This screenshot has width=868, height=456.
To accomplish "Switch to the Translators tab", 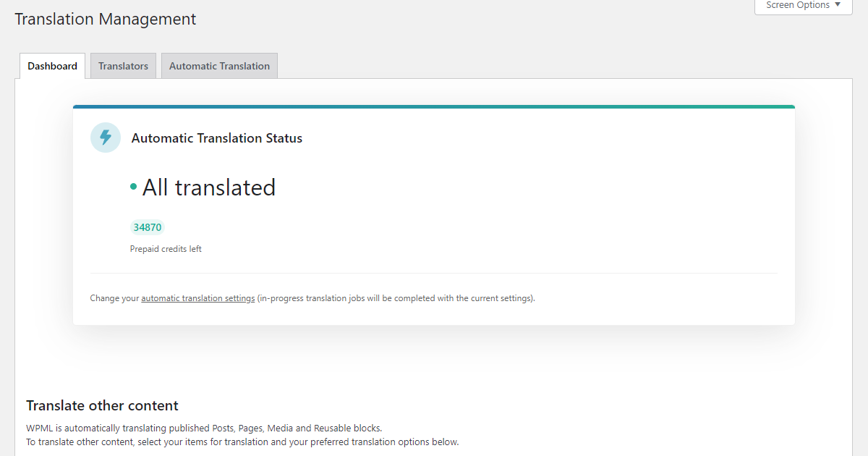I will 123,65.
